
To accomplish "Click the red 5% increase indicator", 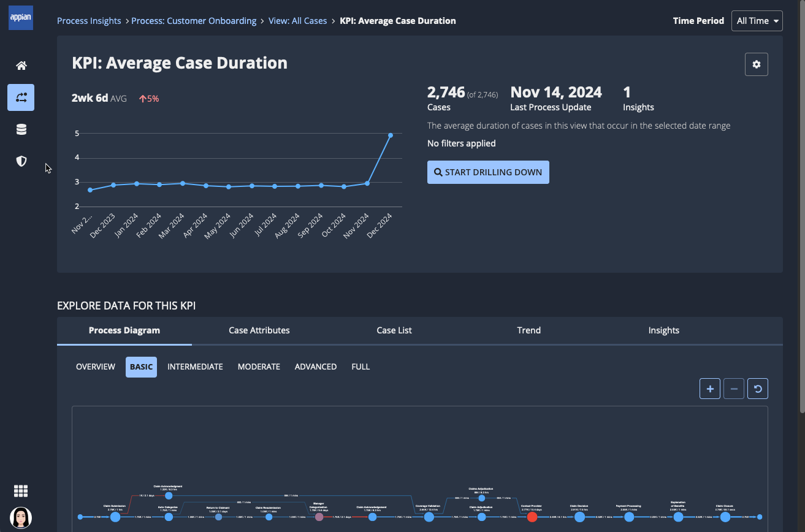I will point(149,99).
